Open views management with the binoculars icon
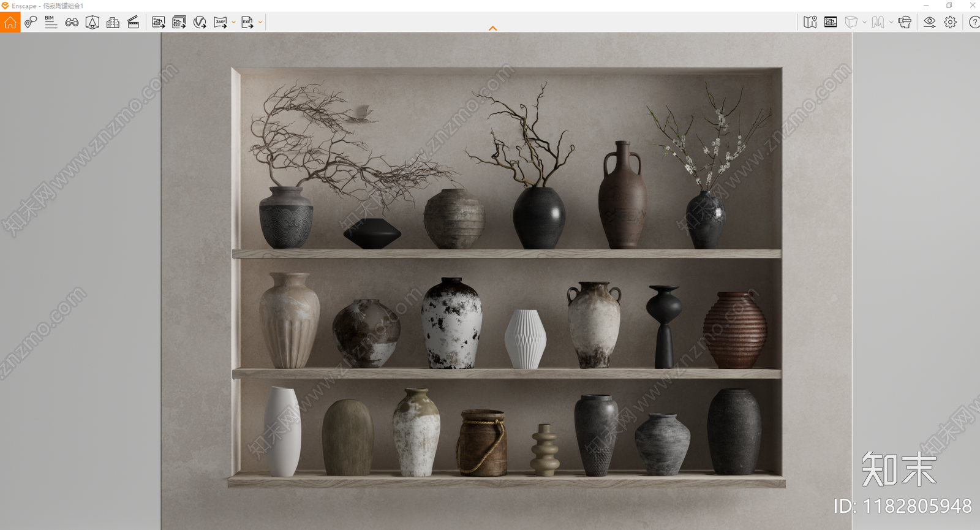Image resolution: width=980 pixels, height=530 pixels. pos(72,23)
